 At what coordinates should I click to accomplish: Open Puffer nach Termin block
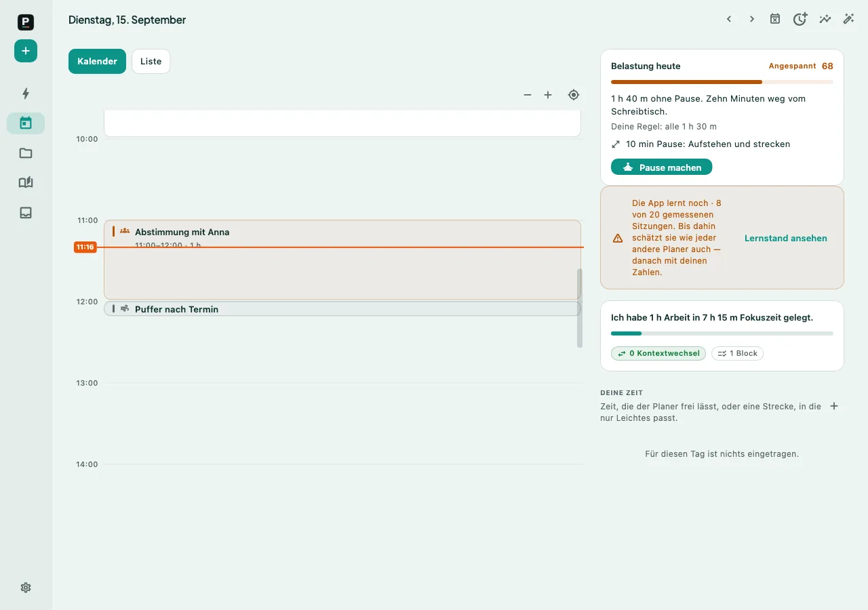tap(342, 308)
